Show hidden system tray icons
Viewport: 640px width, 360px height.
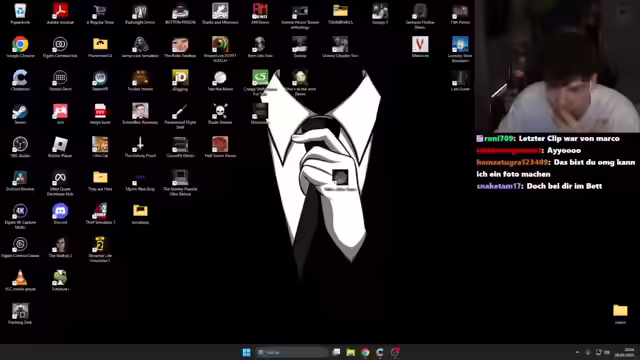(577, 352)
